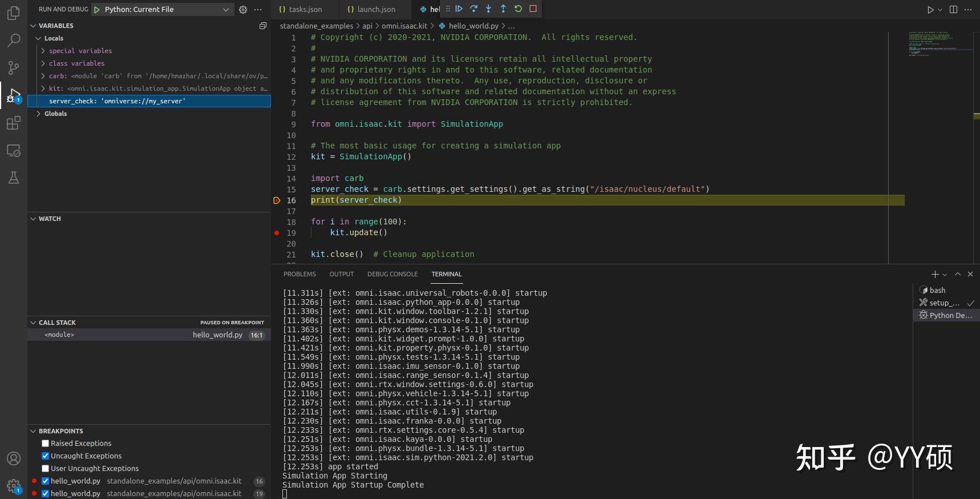The height and width of the screenshot is (499, 980).
Task: Open launch.json via the gear icon
Action: [243, 10]
